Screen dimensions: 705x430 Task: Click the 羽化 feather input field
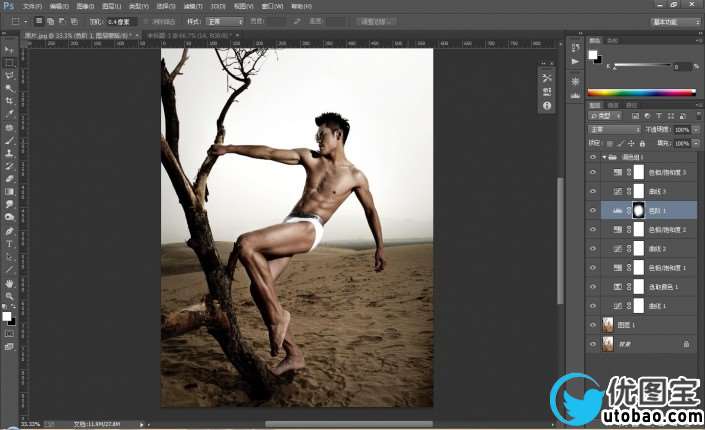(x=120, y=21)
